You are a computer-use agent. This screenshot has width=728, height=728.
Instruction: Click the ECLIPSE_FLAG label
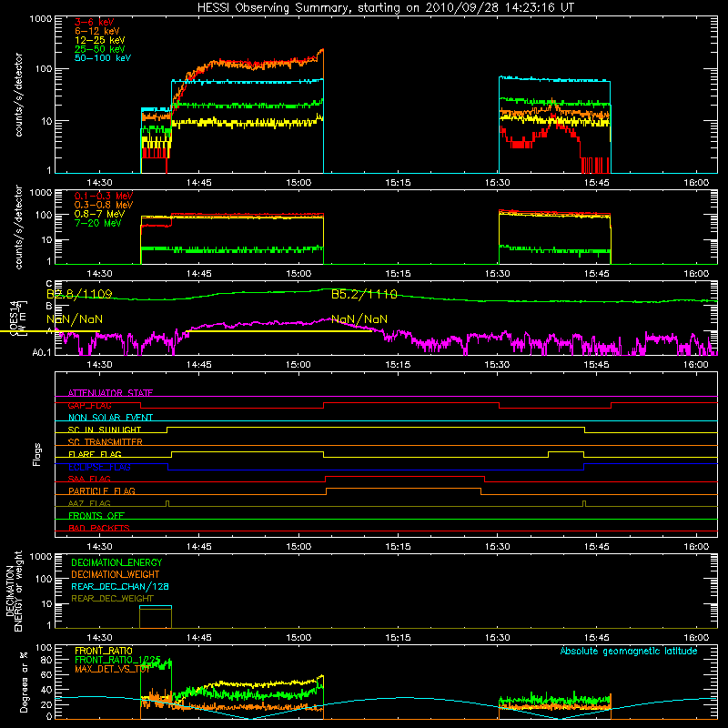click(x=99, y=467)
